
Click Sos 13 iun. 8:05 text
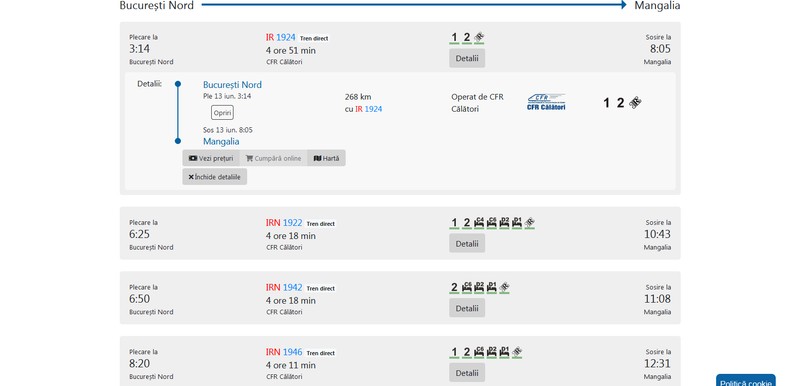click(x=228, y=130)
